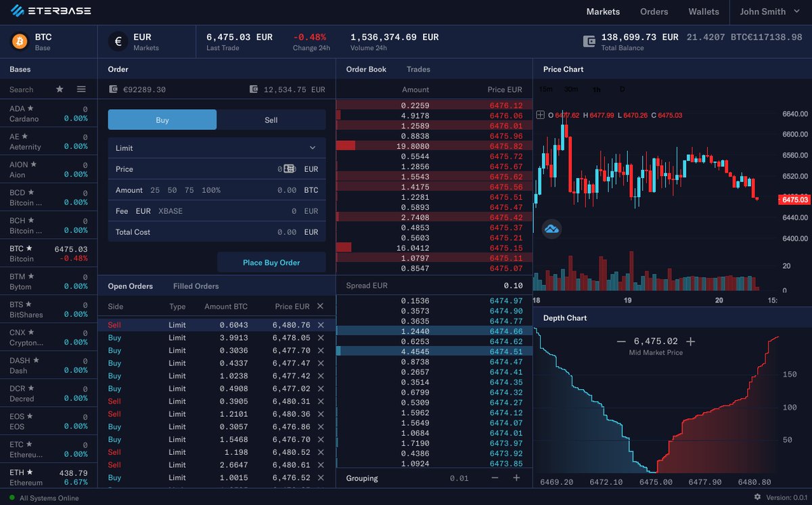This screenshot has height=505, width=812.
Task: Cancel all open orders header X
Action: pos(320,306)
